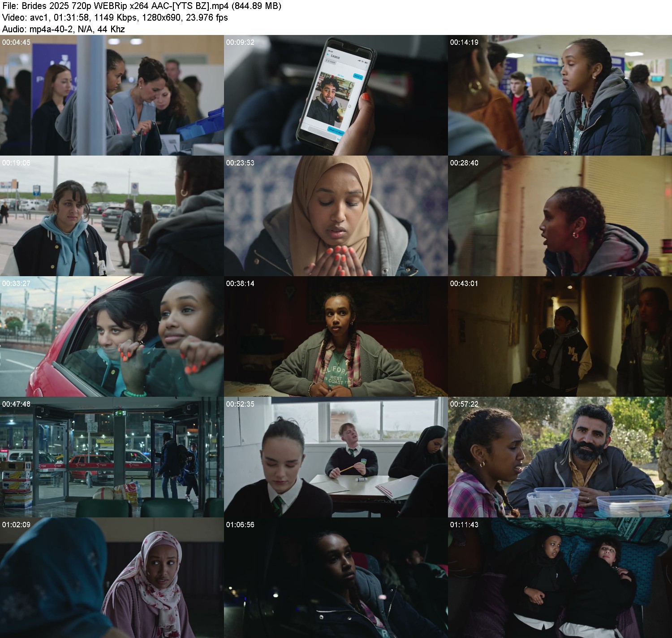Click the timestamp 00:52:35
672x638 pixels.
240,404
